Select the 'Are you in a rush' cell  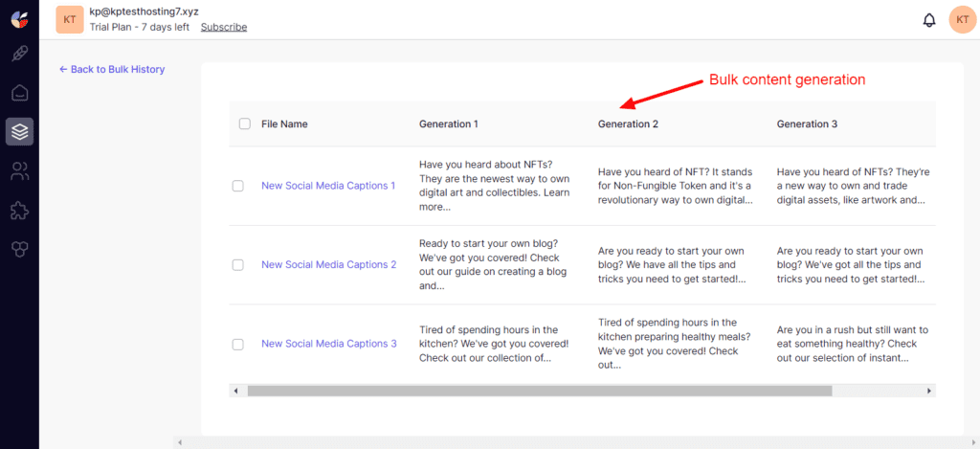pyautogui.click(x=853, y=344)
